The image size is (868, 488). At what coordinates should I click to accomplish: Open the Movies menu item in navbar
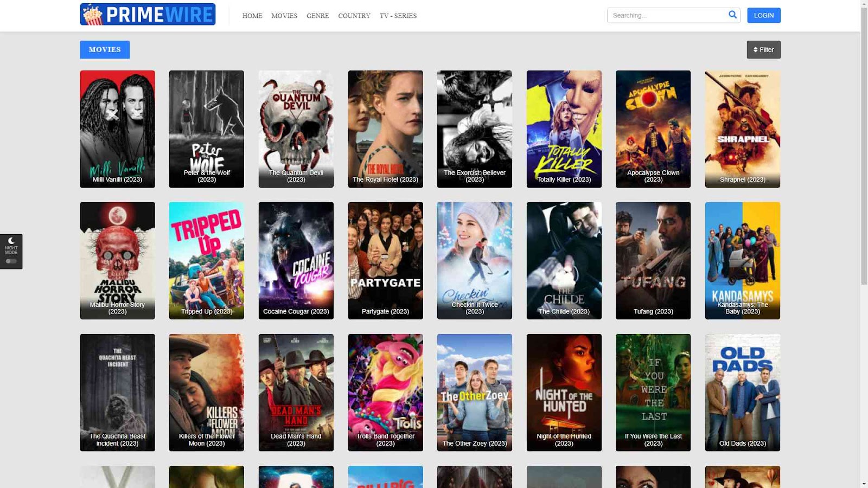tap(284, 16)
